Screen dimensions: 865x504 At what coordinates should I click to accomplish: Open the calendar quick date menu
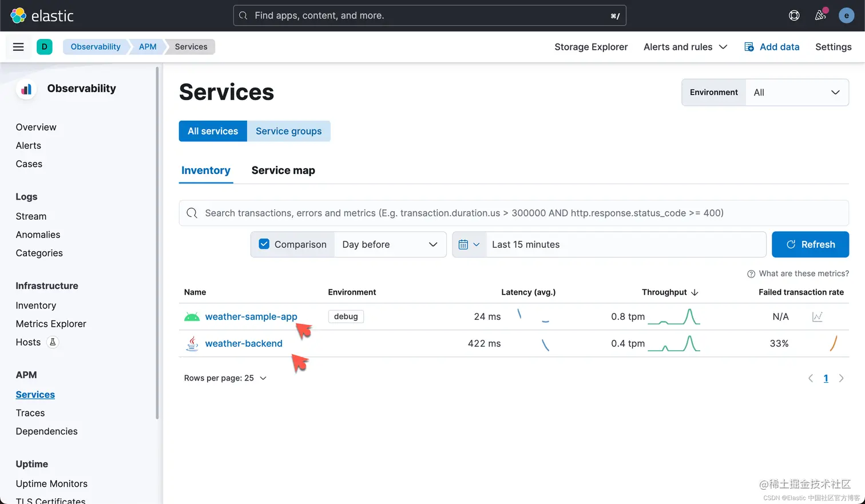tap(469, 244)
